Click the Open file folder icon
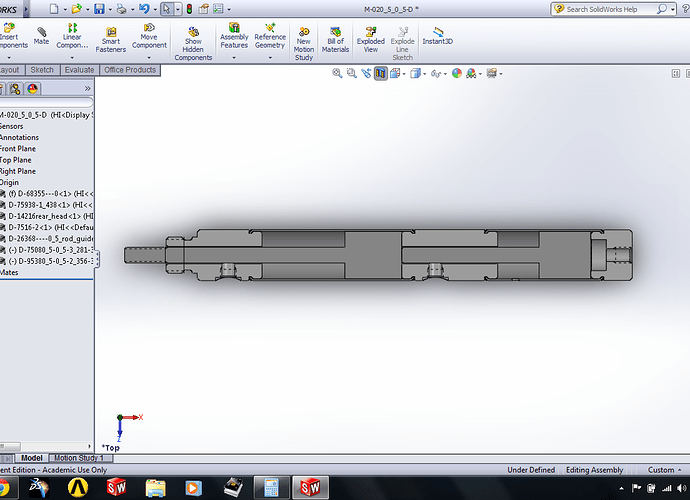Image resolution: width=690 pixels, height=500 pixels. (77, 9)
